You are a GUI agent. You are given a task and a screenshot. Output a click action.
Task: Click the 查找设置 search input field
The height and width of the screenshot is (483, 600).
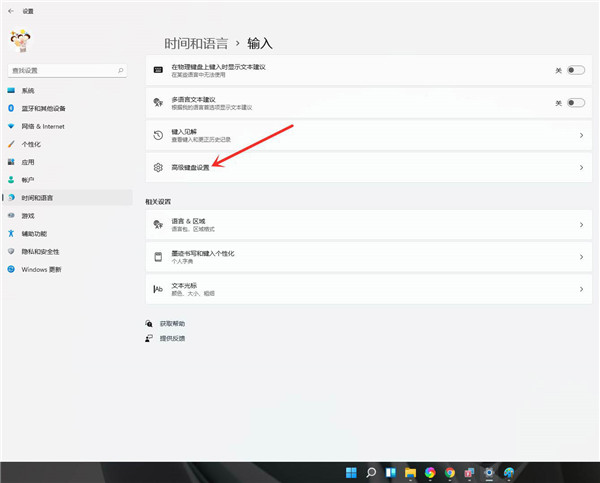pyautogui.click(x=60, y=71)
